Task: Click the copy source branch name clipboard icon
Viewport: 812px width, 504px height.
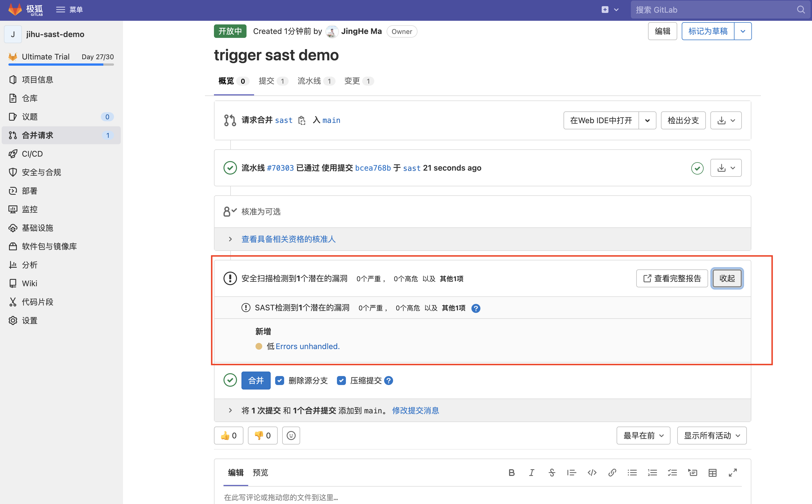Action: click(x=302, y=120)
